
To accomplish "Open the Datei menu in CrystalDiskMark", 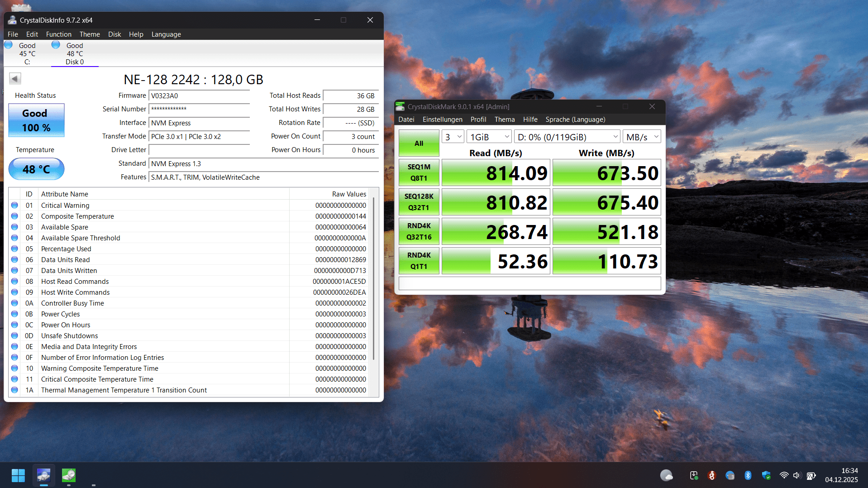I will coord(406,120).
